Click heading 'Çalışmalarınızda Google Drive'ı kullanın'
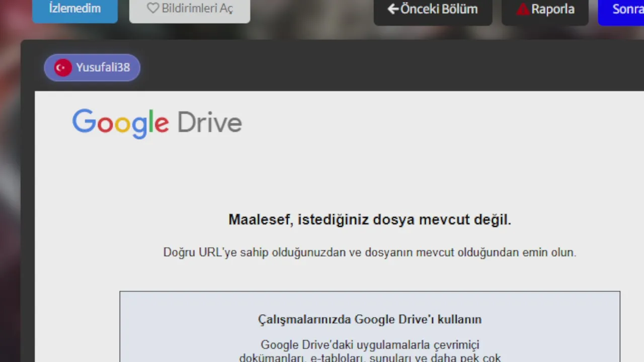The height and width of the screenshot is (362, 644). tap(370, 319)
